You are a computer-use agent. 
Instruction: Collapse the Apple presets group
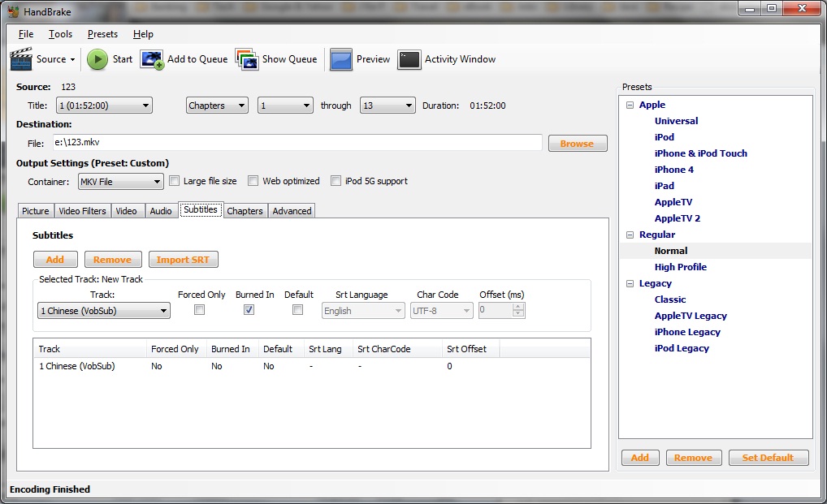coord(630,105)
